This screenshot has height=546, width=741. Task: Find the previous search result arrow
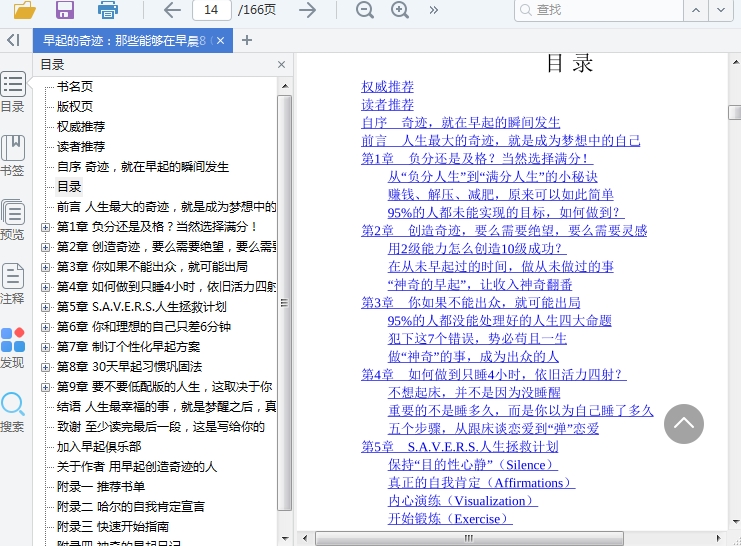point(696,10)
